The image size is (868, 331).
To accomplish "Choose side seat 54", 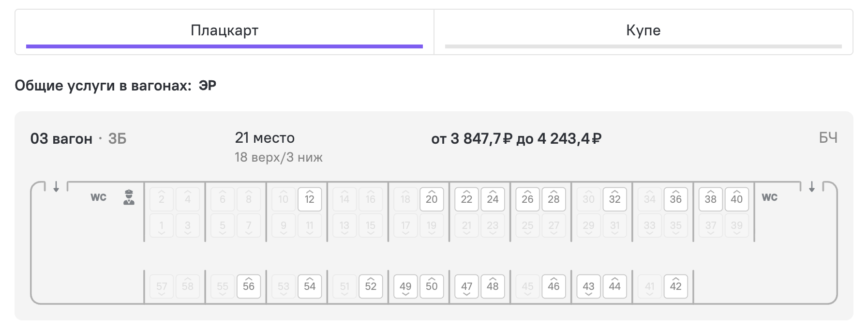I will tap(310, 286).
